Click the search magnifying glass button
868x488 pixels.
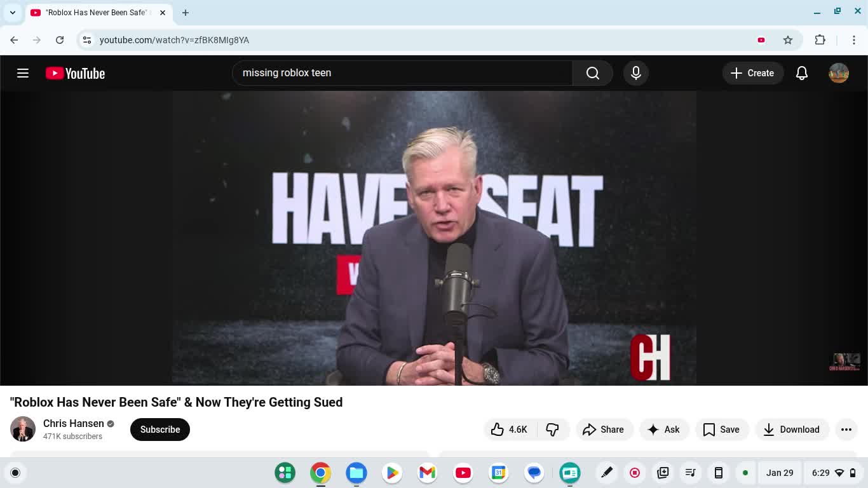(x=592, y=73)
